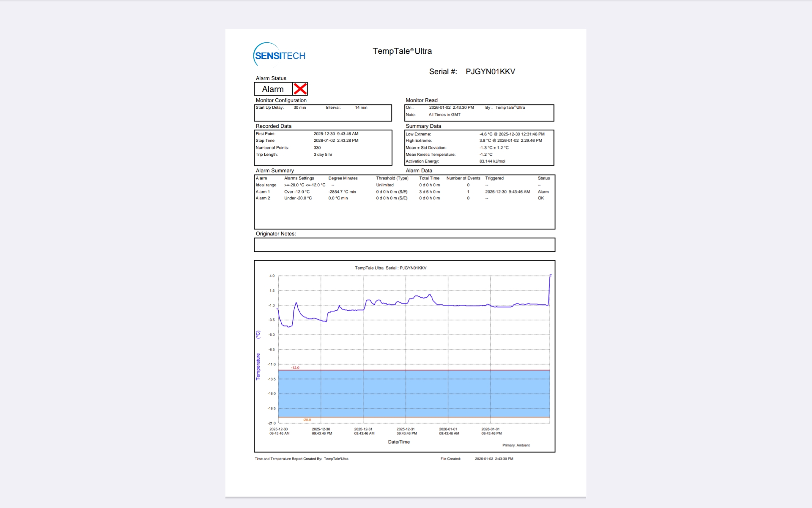Click the Primary: Ambient legend text
812x508 pixels.
[x=516, y=445]
